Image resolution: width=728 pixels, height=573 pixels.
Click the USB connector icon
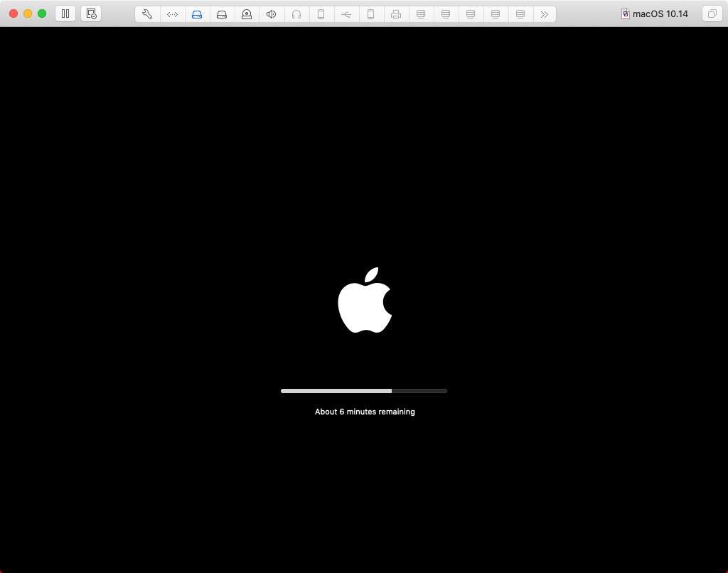346,14
